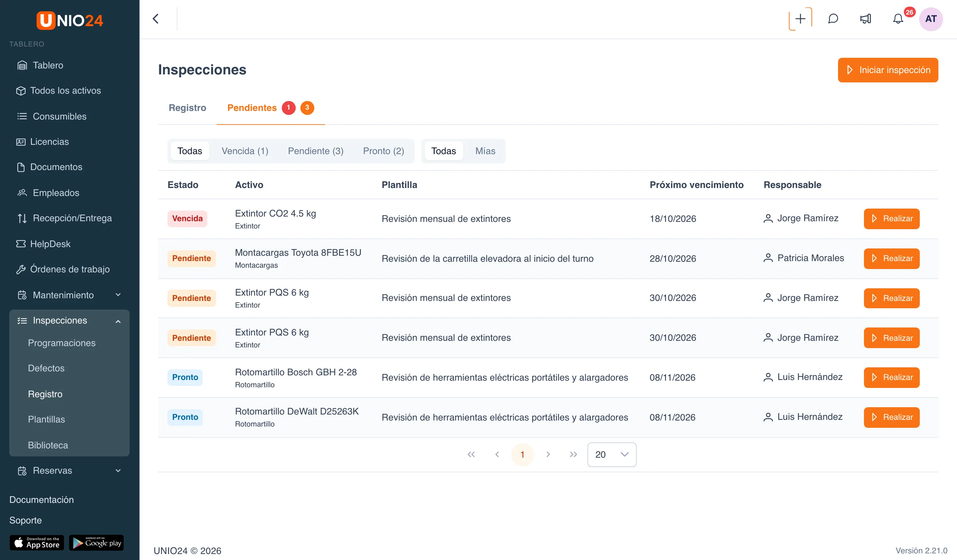Click the Download on the App Store badge
The height and width of the screenshot is (560, 957).
click(37, 543)
